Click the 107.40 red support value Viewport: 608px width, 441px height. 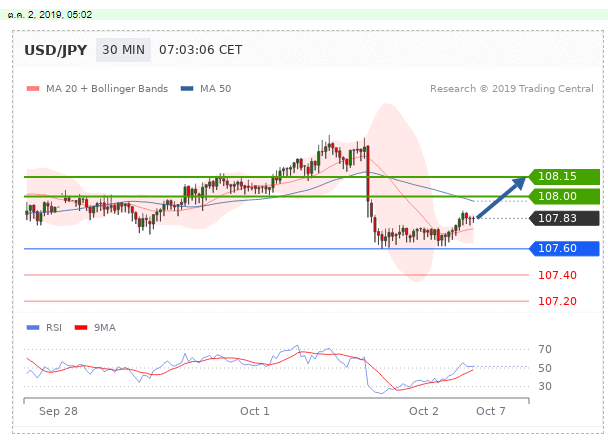coord(557,275)
